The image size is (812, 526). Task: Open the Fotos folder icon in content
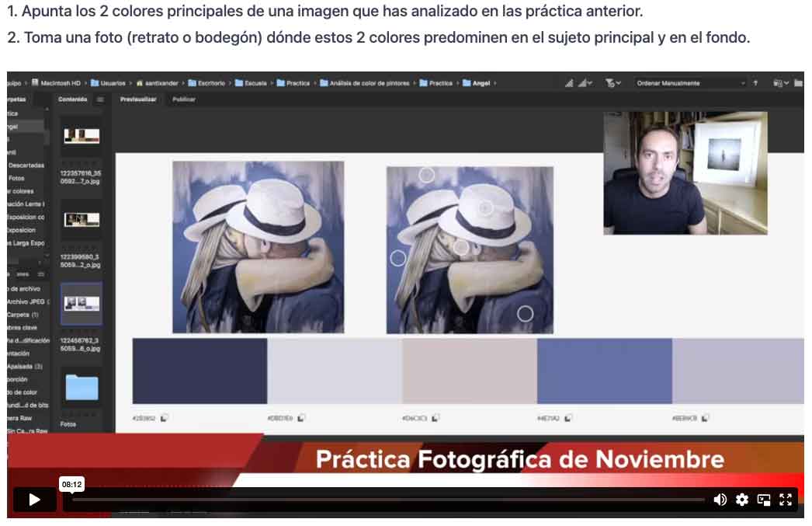click(82, 387)
